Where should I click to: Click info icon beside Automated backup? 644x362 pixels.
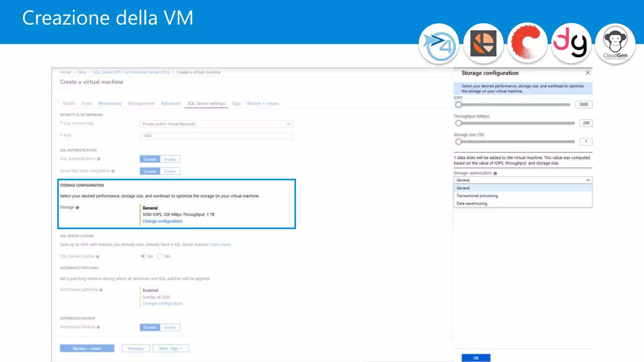(98, 327)
